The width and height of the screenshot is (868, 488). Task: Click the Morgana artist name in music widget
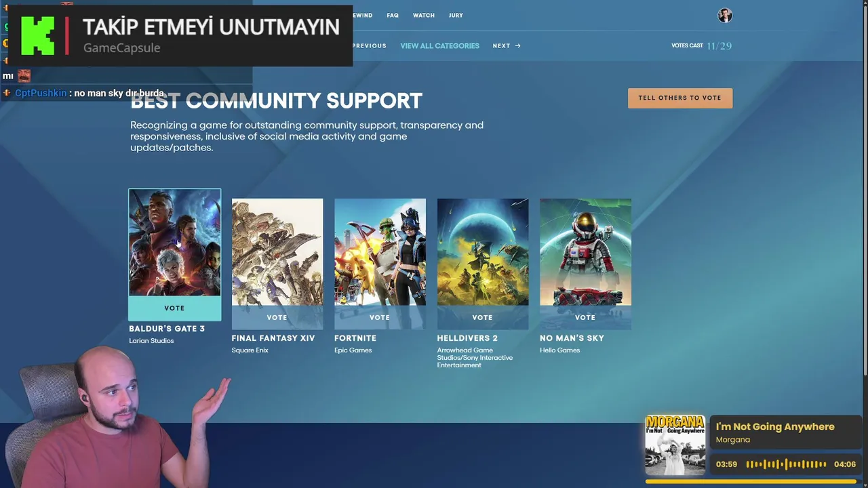[x=733, y=440]
